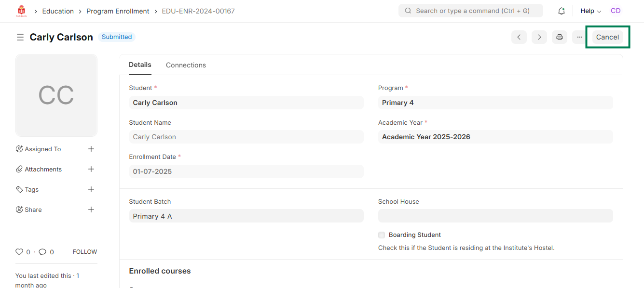Open the notifications bell

[x=562, y=11]
